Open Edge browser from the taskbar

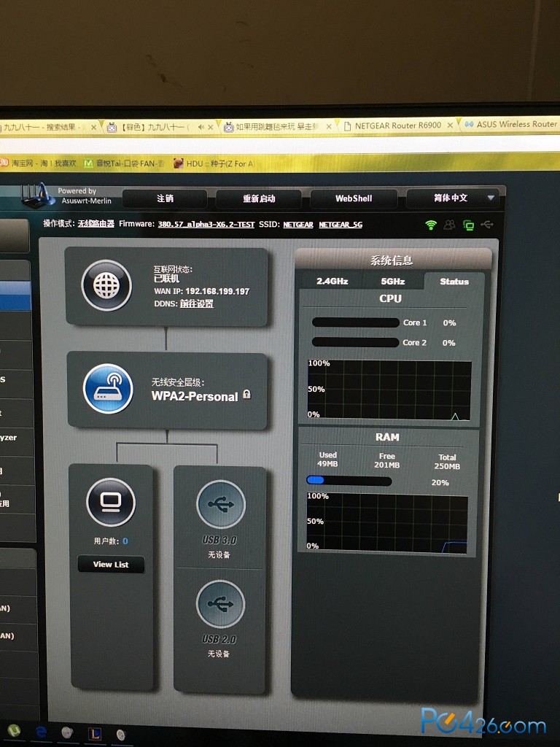click(41, 732)
